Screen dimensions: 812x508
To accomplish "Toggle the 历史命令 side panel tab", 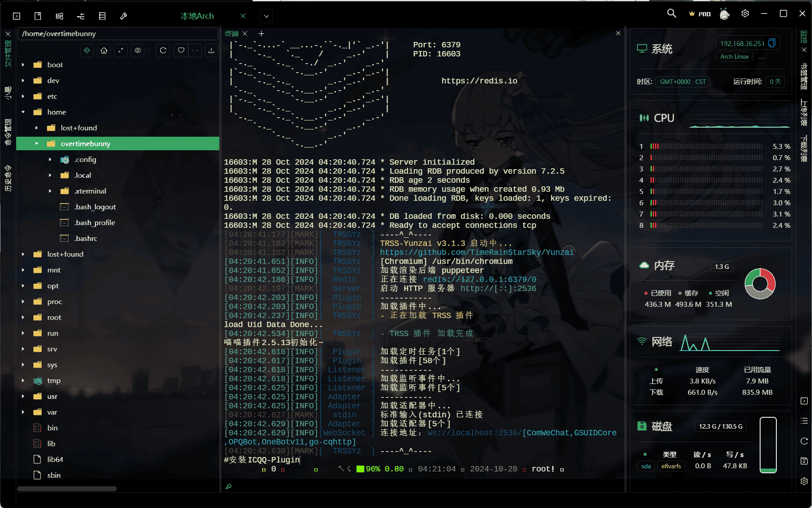I will click(x=8, y=179).
